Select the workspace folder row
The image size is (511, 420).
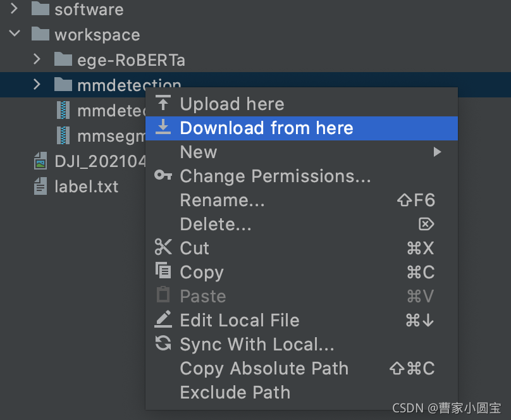point(255,34)
